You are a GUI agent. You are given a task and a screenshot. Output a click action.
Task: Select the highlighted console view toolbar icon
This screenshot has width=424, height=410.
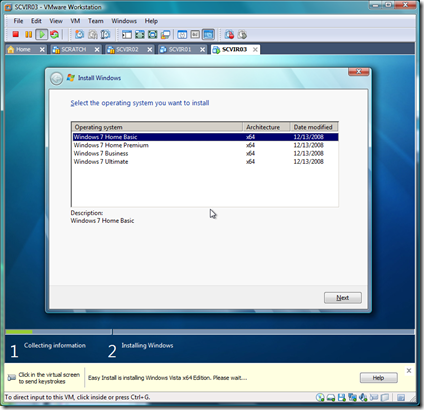pos(208,34)
